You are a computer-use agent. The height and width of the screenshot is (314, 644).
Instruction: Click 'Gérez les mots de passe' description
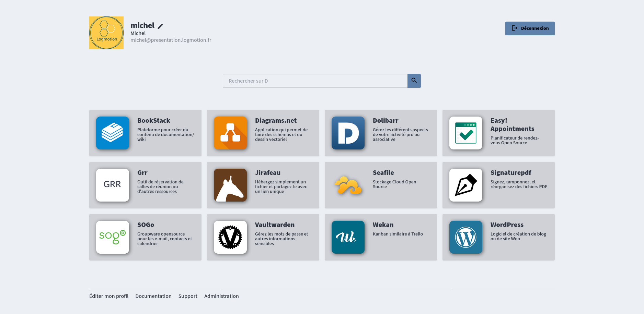[x=281, y=239]
